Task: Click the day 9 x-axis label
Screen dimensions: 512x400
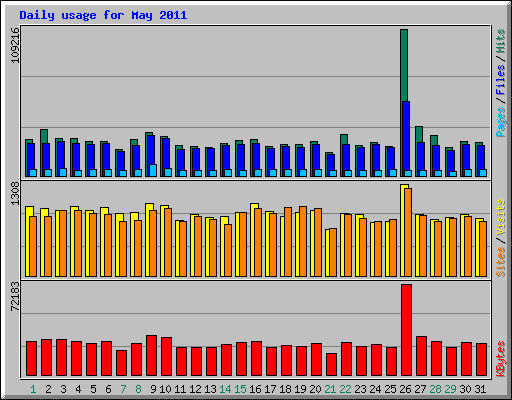Action: [x=153, y=389]
